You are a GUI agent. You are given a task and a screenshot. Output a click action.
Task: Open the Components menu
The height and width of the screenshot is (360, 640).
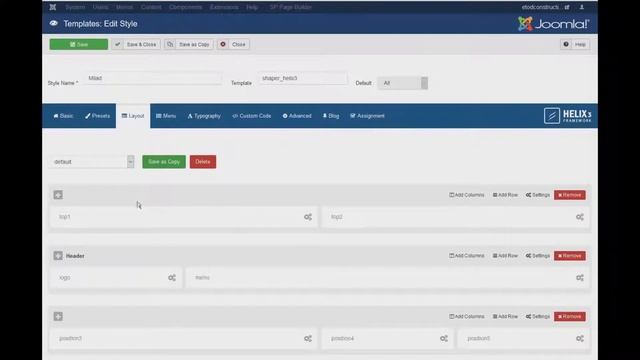coord(185,7)
